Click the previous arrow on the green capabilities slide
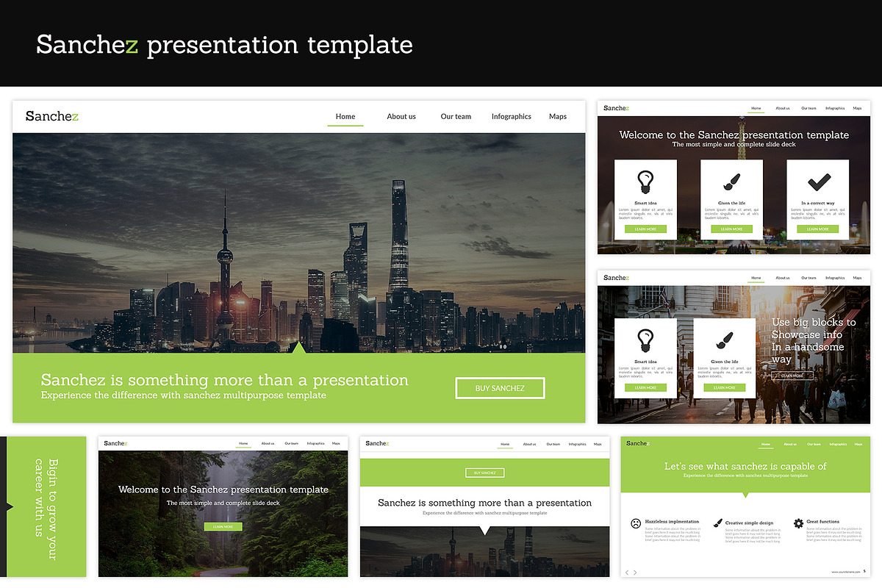The height and width of the screenshot is (588, 882). point(627,572)
